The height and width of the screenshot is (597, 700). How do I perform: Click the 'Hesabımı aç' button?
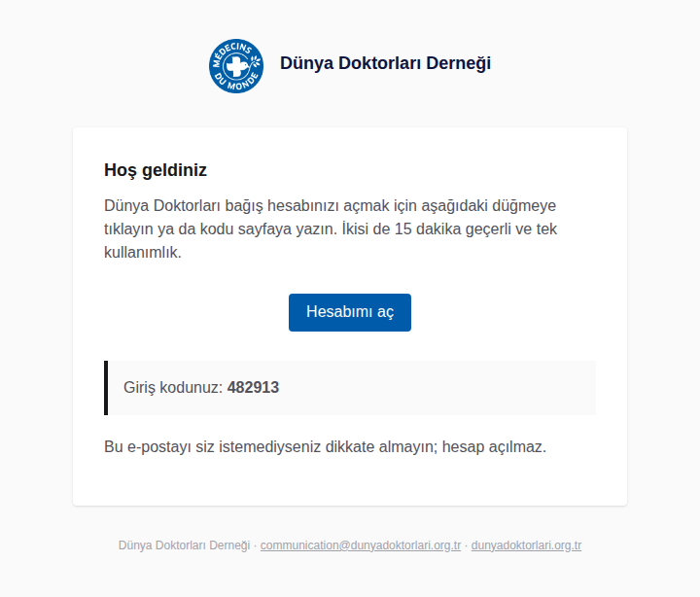(x=350, y=312)
